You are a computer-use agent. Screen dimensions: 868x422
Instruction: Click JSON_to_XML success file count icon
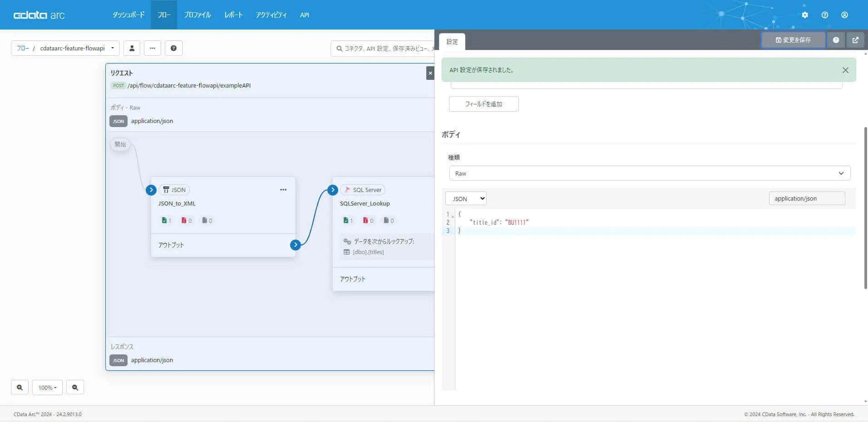164,221
